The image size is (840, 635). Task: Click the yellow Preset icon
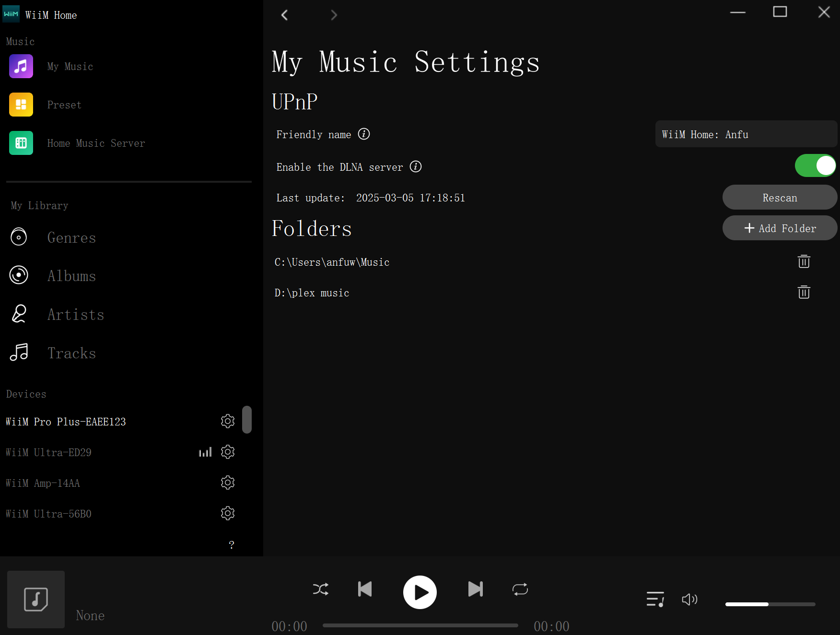[x=21, y=105]
